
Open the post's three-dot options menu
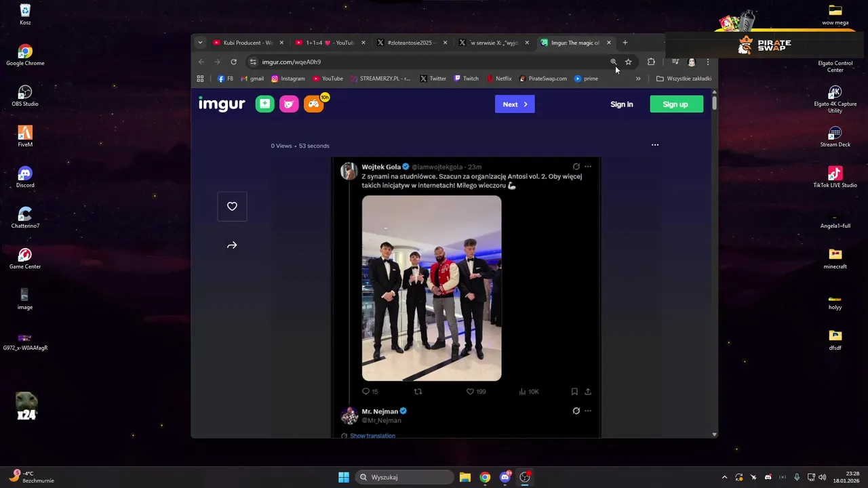click(655, 145)
